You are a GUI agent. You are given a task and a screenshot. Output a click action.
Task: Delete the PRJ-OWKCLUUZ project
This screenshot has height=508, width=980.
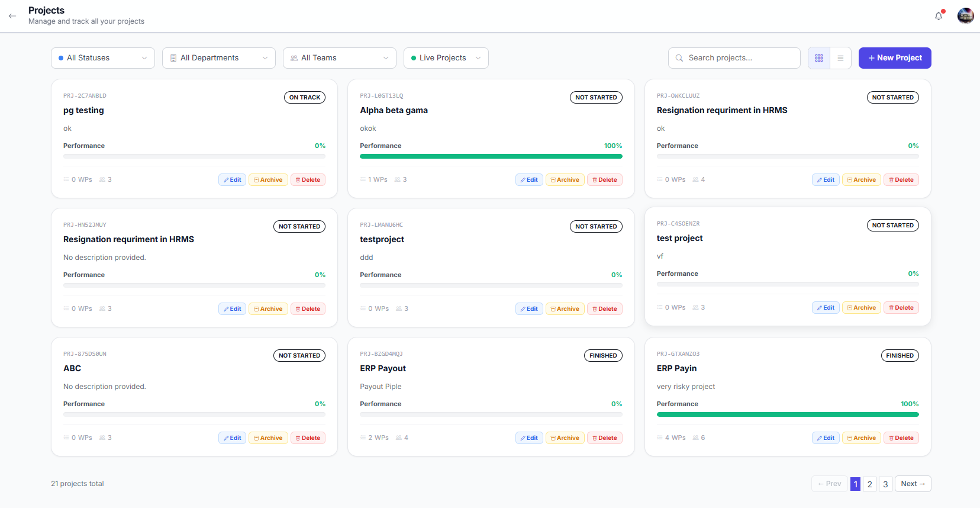[x=901, y=180]
